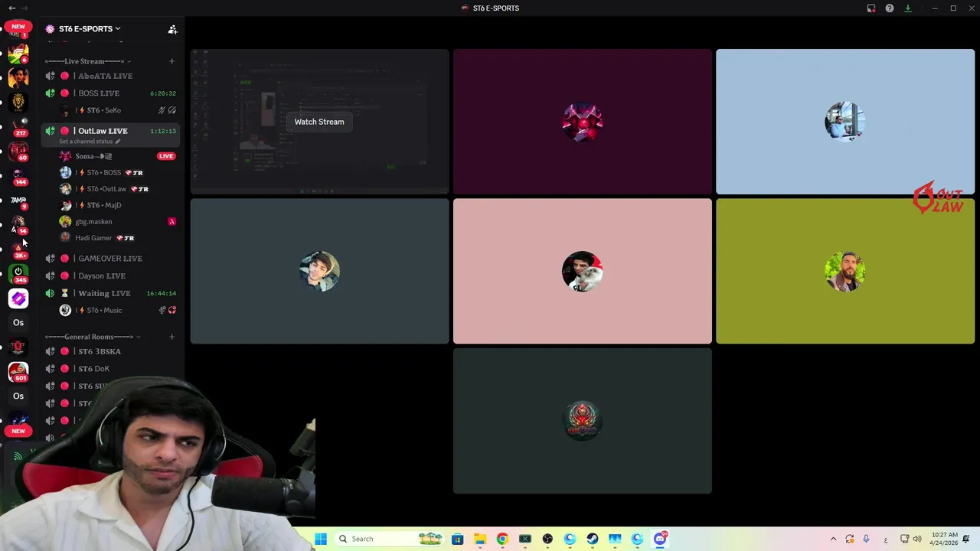Open the golden lion server icon

tap(18, 101)
